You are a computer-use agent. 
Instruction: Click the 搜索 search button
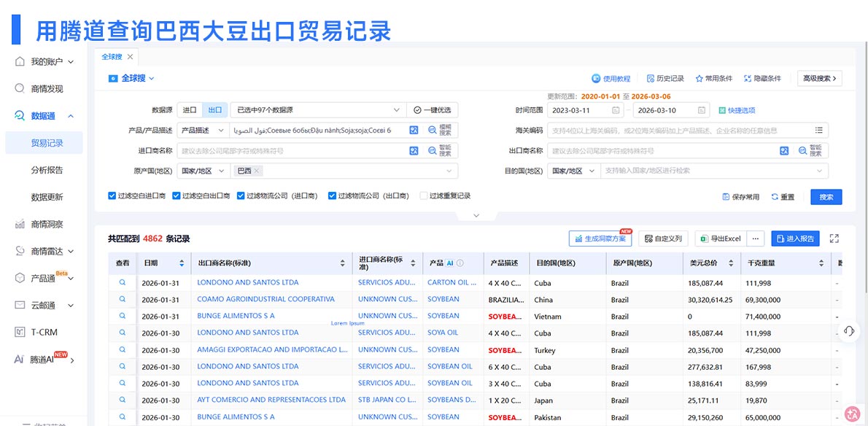pyautogui.click(x=825, y=196)
